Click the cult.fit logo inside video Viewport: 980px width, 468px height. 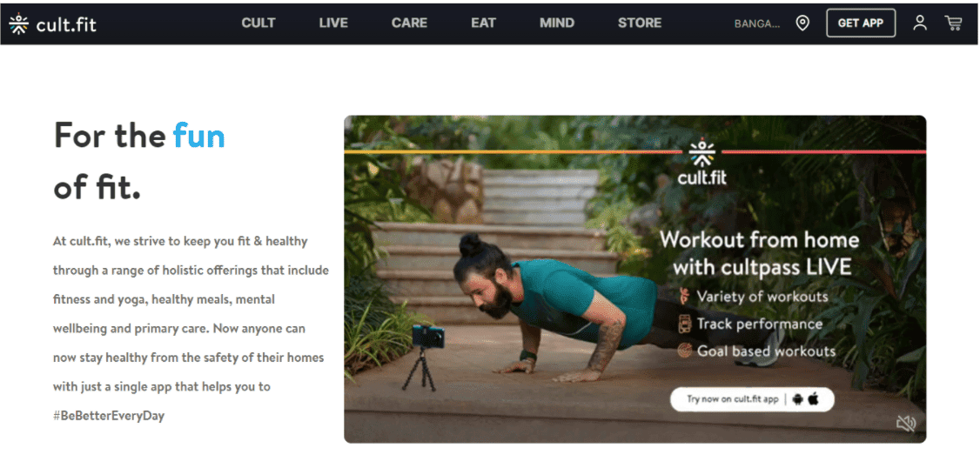point(702,162)
